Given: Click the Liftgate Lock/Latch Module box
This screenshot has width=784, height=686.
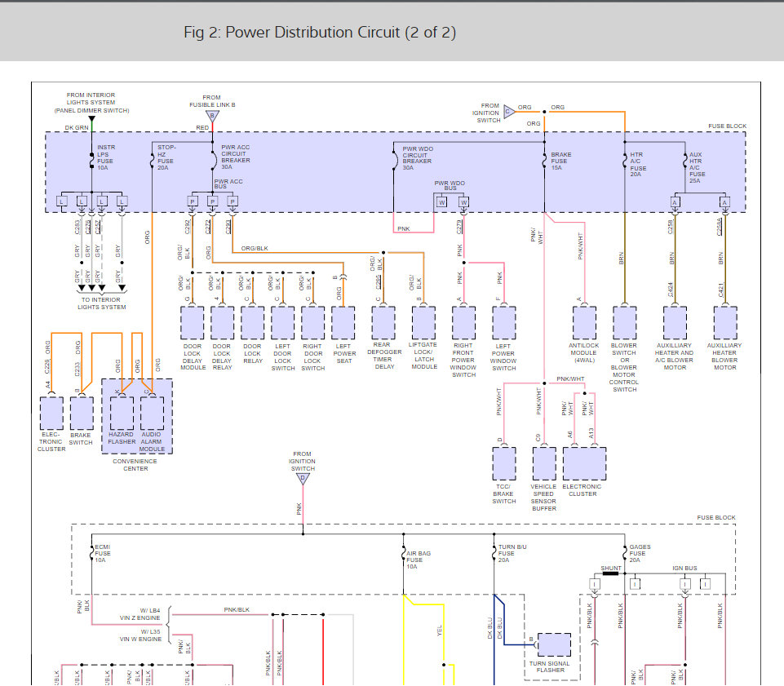Looking at the screenshot, I should tap(424, 322).
